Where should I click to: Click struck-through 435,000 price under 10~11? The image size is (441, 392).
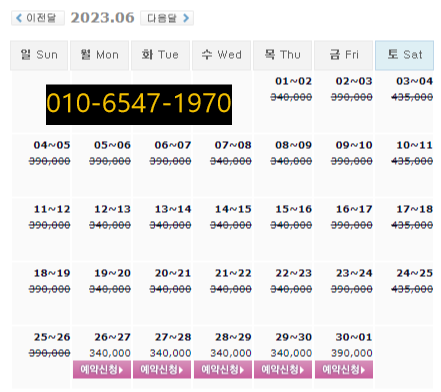click(412, 161)
